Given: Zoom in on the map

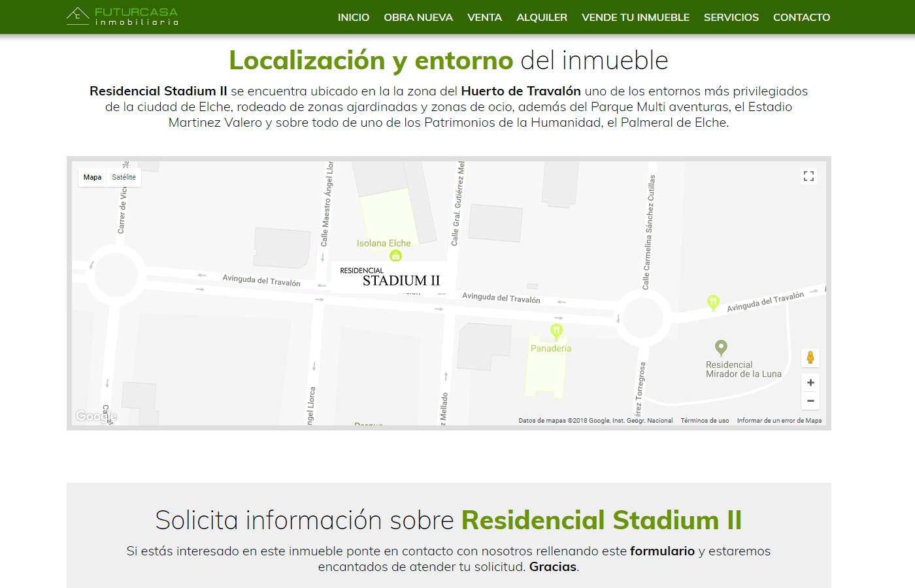Looking at the screenshot, I should (x=810, y=383).
